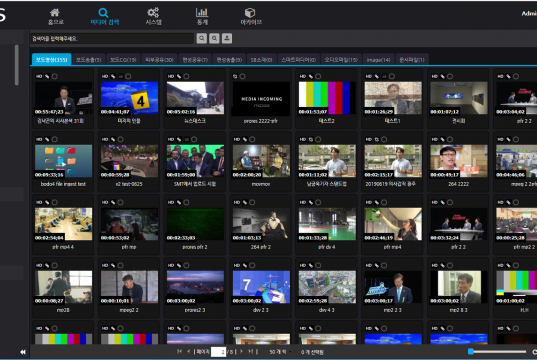Open the 00:01:59;00 green screen group thumbnail
Viewport: 537px width, 360px height.
pos(195,161)
